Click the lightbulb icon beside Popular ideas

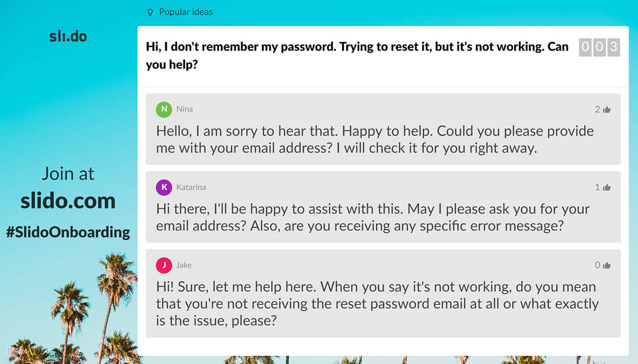pyautogui.click(x=150, y=12)
